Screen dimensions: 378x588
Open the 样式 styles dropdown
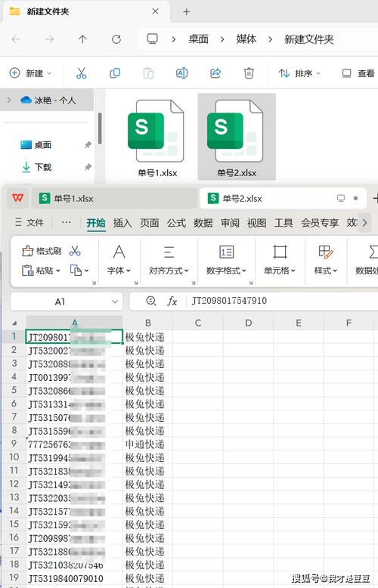[x=326, y=260]
